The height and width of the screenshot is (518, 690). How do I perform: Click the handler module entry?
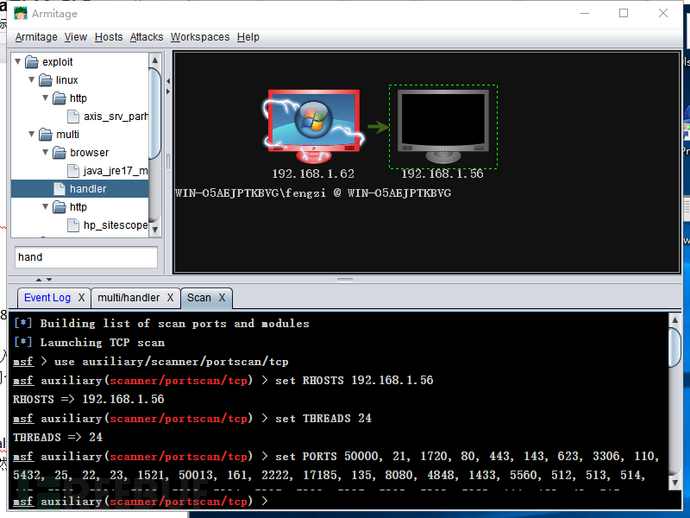click(80, 189)
